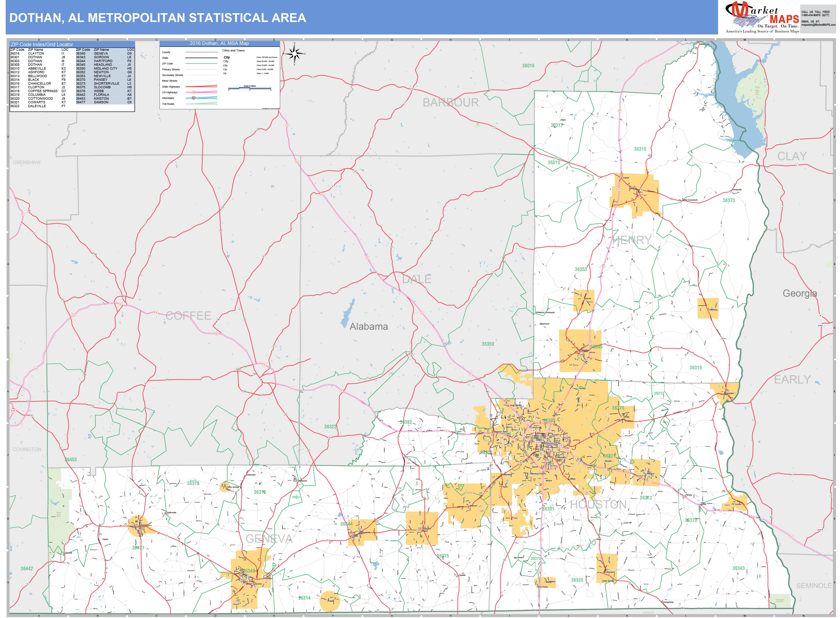Click the toll-free 1-888-434-MAPS phone number
The width and height of the screenshot is (840, 618).
pyautogui.click(x=815, y=15)
